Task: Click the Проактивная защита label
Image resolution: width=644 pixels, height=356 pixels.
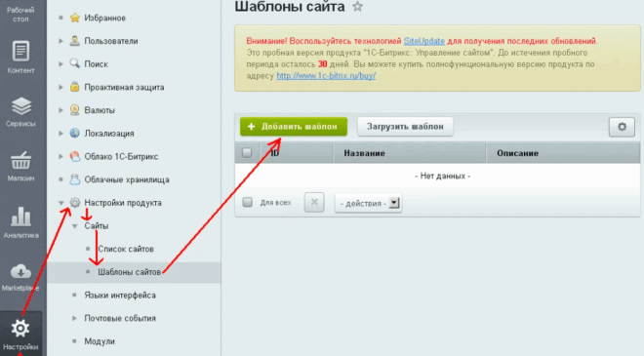Action: click(x=124, y=88)
